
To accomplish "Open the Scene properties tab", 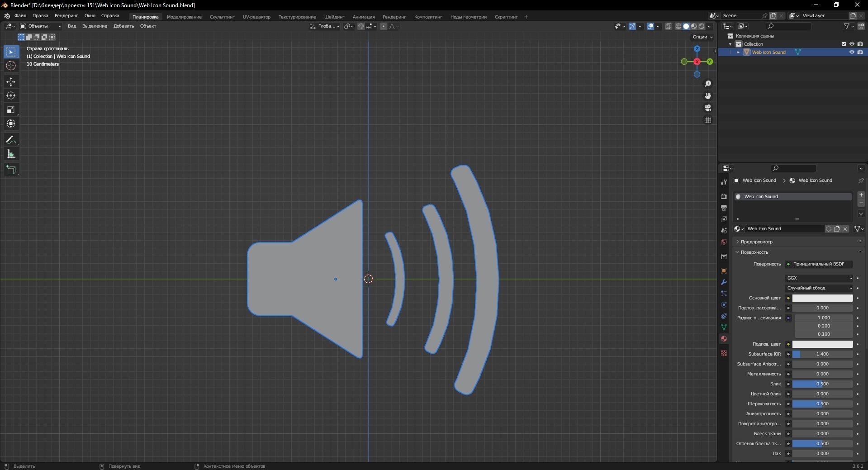I will (x=724, y=230).
